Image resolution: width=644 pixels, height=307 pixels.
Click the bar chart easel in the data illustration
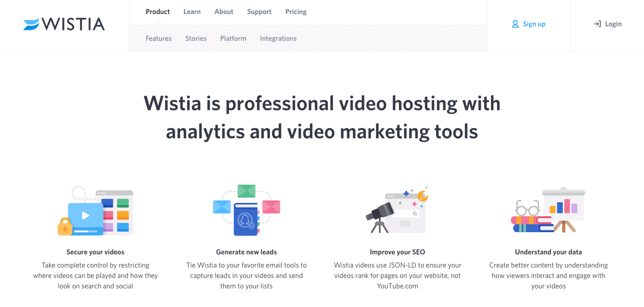[x=564, y=206]
